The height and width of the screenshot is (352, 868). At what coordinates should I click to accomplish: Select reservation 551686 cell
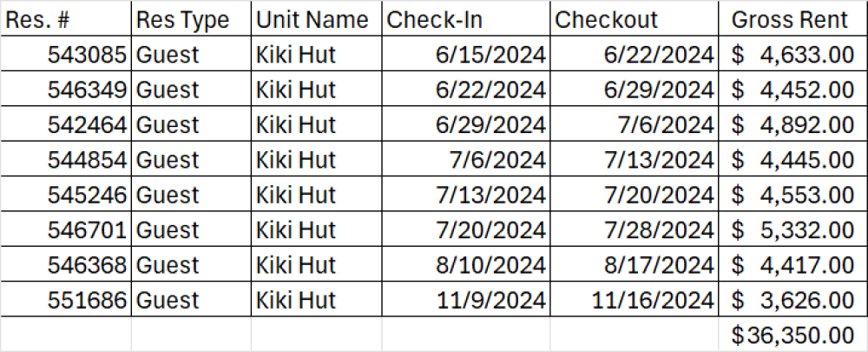(x=66, y=299)
